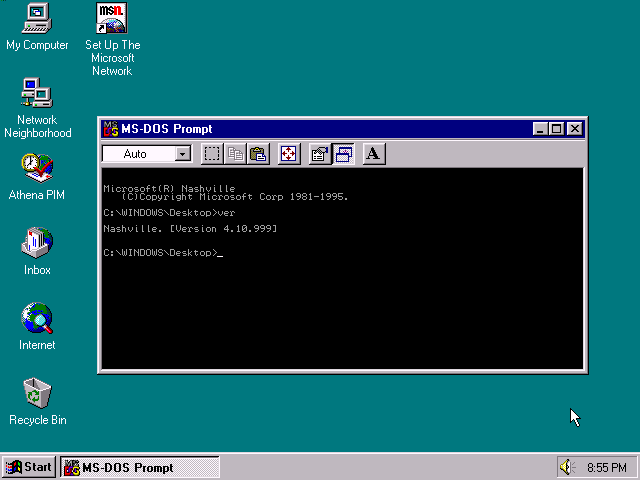Close the MS-DOS Prompt window
Screen dimensions: 640x480
575,129
